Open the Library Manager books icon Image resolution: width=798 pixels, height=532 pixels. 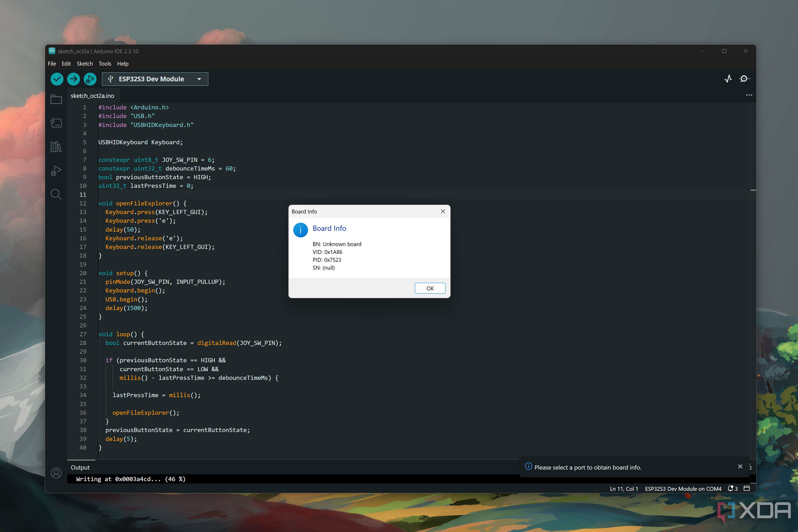coord(56,146)
